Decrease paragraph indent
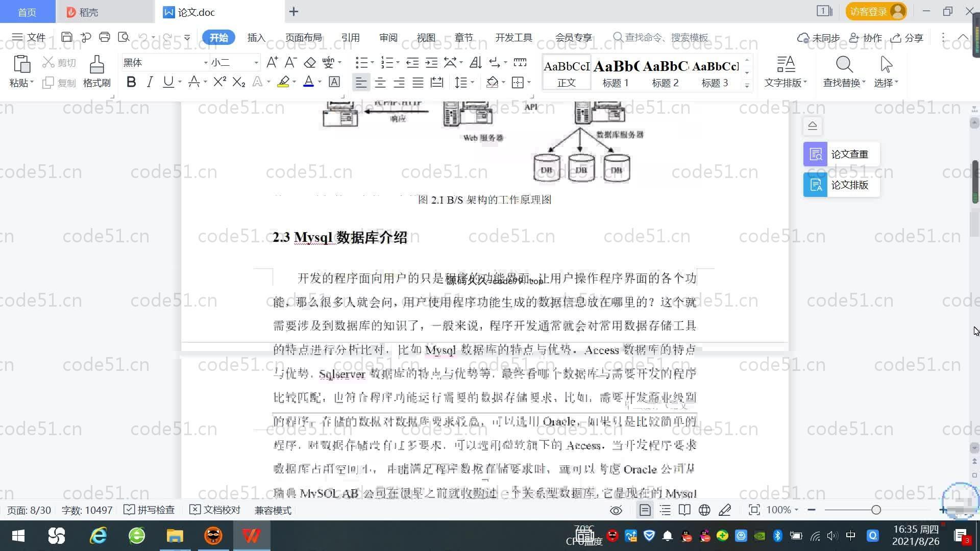 click(412, 62)
